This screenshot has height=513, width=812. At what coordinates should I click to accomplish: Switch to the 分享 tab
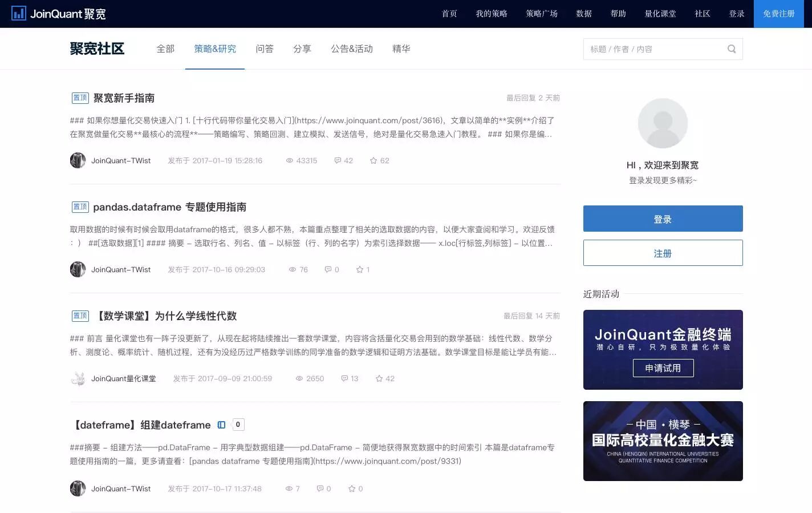pos(302,49)
